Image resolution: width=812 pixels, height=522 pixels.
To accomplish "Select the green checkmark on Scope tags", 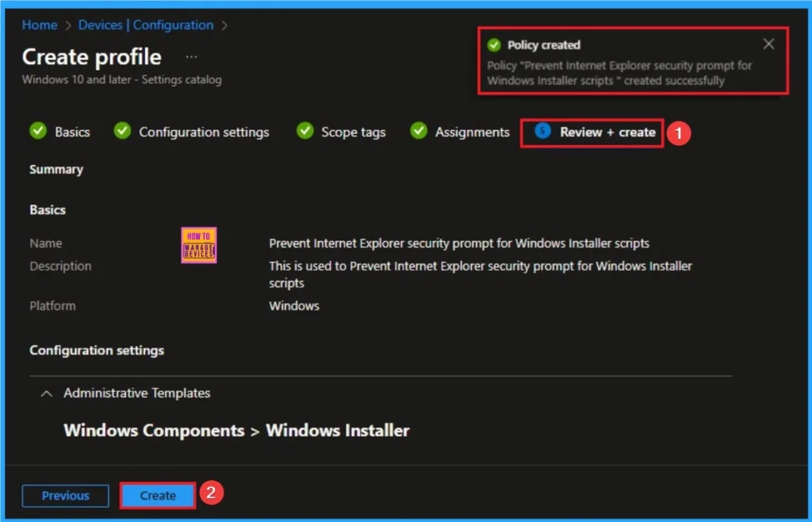I will click(x=304, y=131).
